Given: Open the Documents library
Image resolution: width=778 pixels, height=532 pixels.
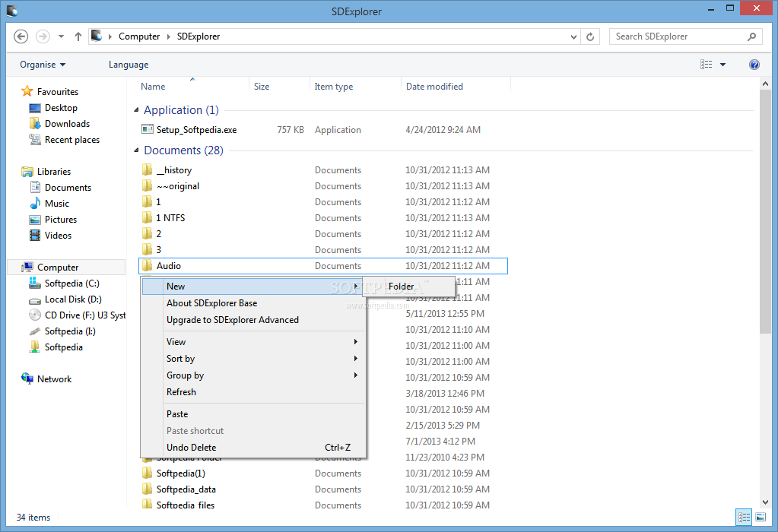Looking at the screenshot, I should [x=61, y=188].
